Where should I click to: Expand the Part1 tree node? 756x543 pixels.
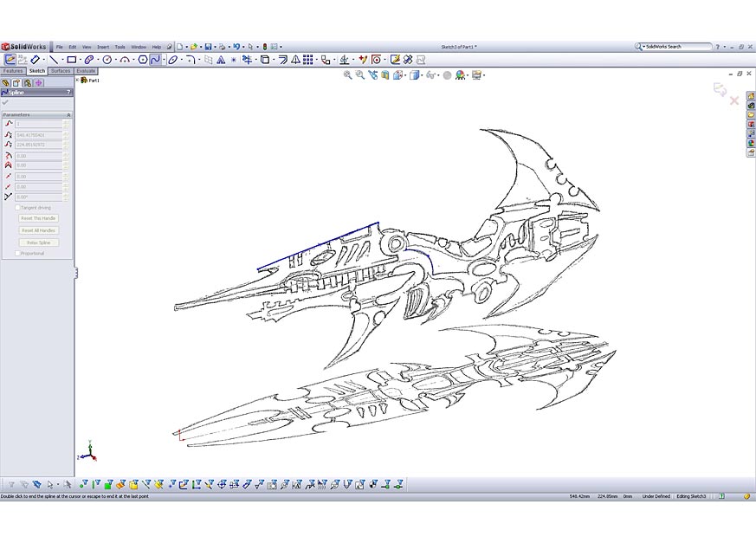click(78, 80)
